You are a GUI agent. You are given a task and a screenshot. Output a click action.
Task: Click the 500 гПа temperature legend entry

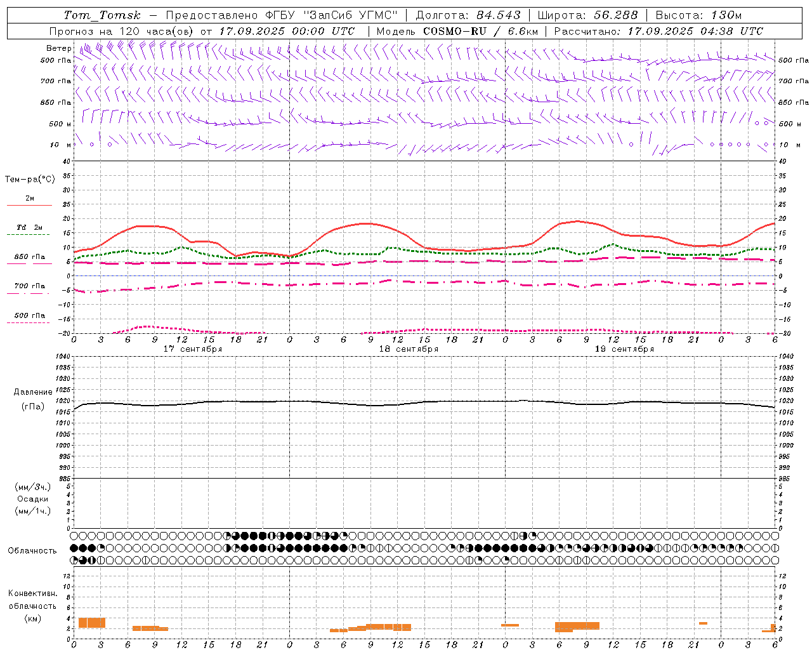29,315
